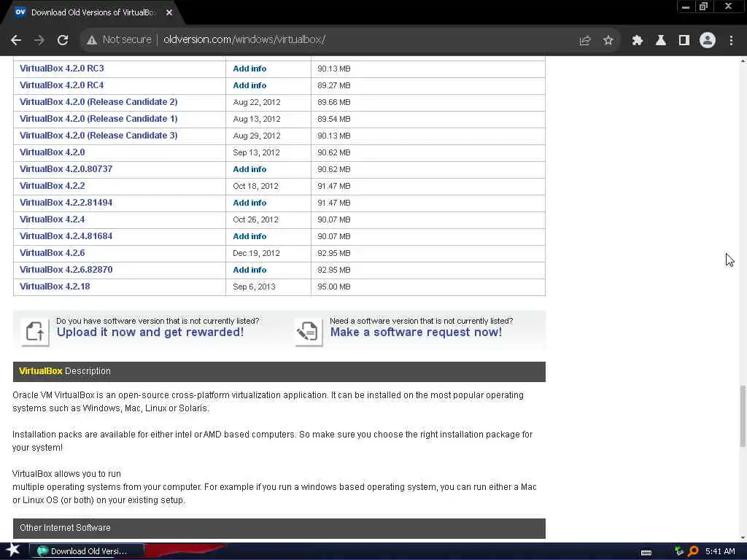The image size is (747, 560).
Task: Click 'Make a software request now!'
Action: (416, 332)
